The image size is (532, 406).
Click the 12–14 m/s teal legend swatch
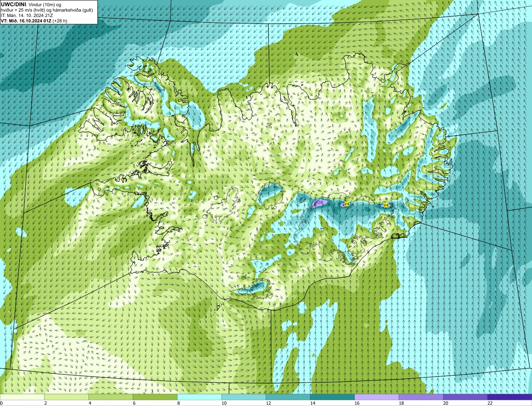[288, 397]
